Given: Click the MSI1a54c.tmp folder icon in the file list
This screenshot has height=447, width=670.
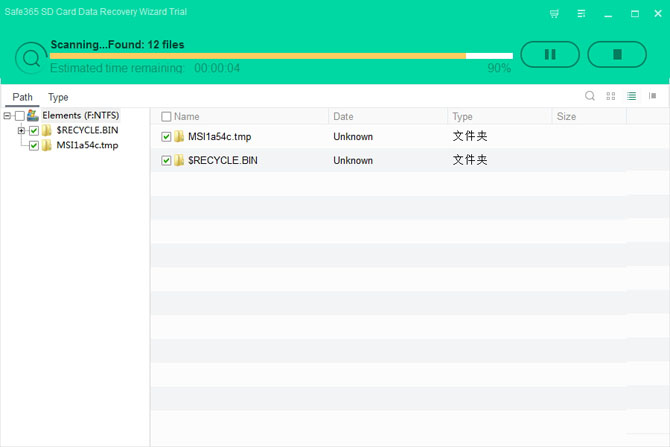Looking at the screenshot, I should (x=179, y=136).
